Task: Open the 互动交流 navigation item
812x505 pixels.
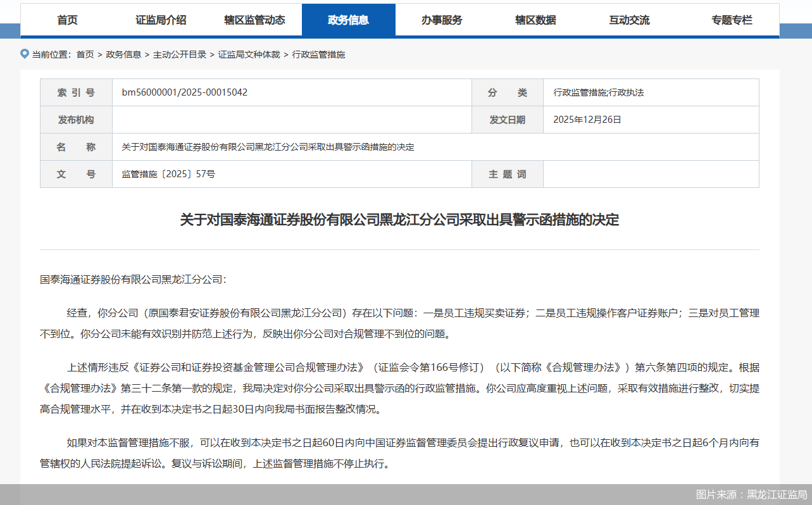Action: [629, 20]
